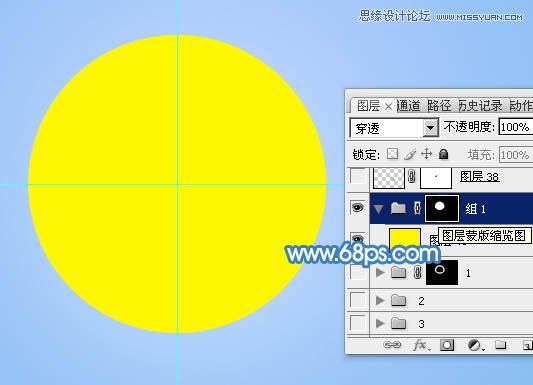The width and height of the screenshot is (533, 385).
Task: Click the name of group 1
Action: 468,273
